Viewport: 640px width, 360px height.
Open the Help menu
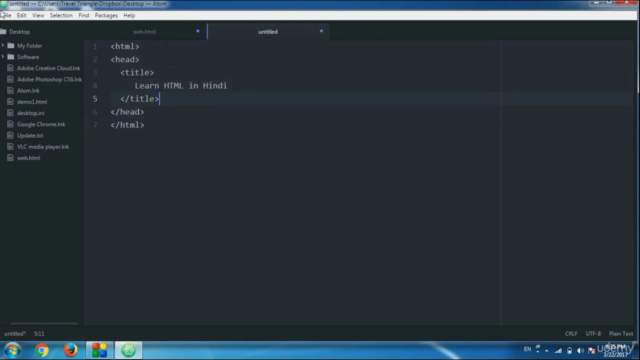click(x=129, y=16)
